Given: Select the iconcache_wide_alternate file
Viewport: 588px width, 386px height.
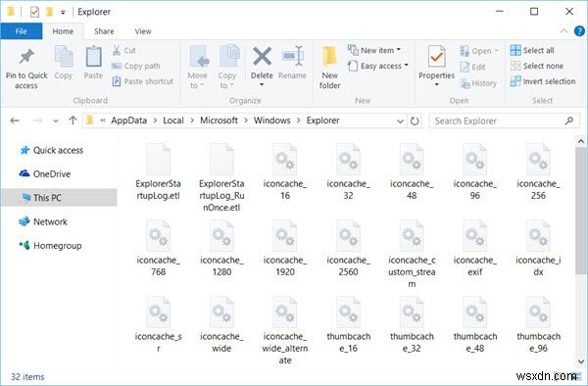Looking at the screenshot, I should pyautogui.click(x=285, y=330).
